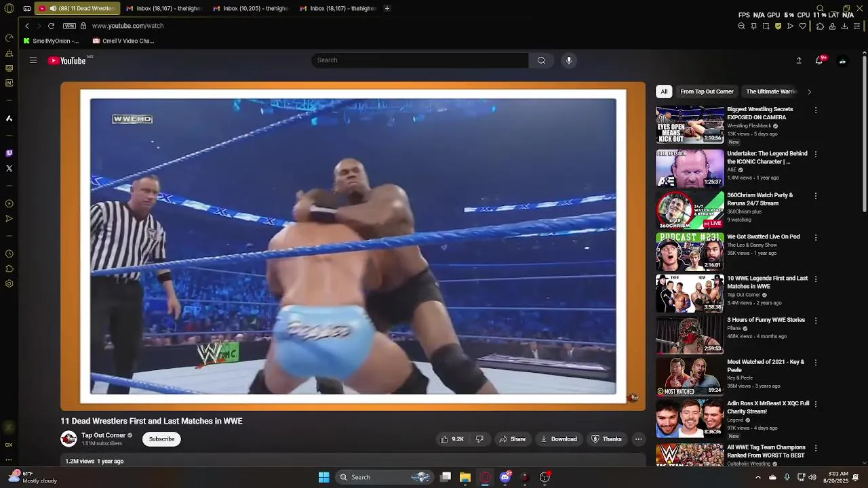Zoom out using the toolbar magnifier

pyautogui.click(x=741, y=26)
